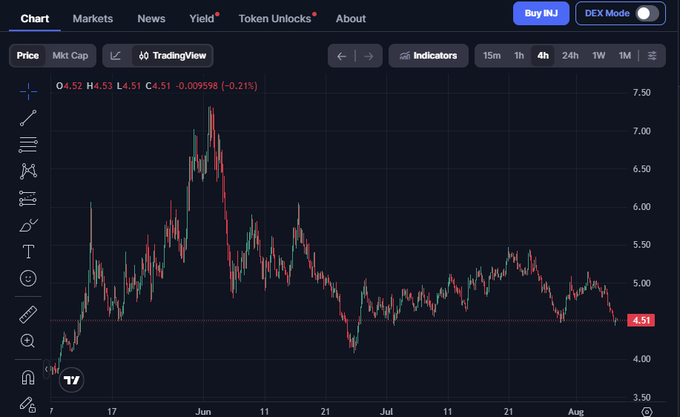The width and height of the screenshot is (680, 417).
Task: Open the horizontal lines/Fibonacci tool
Action: pyautogui.click(x=28, y=145)
